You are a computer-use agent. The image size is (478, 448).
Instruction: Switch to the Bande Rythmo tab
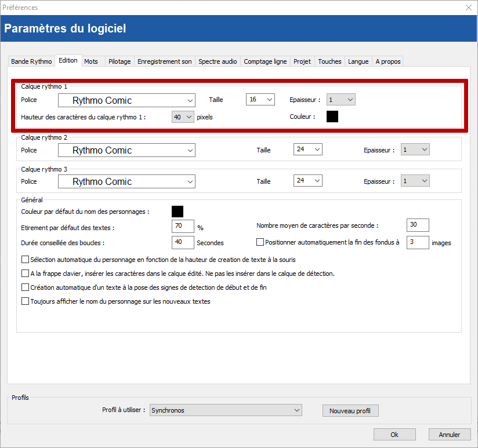click(x=31, y=61)
